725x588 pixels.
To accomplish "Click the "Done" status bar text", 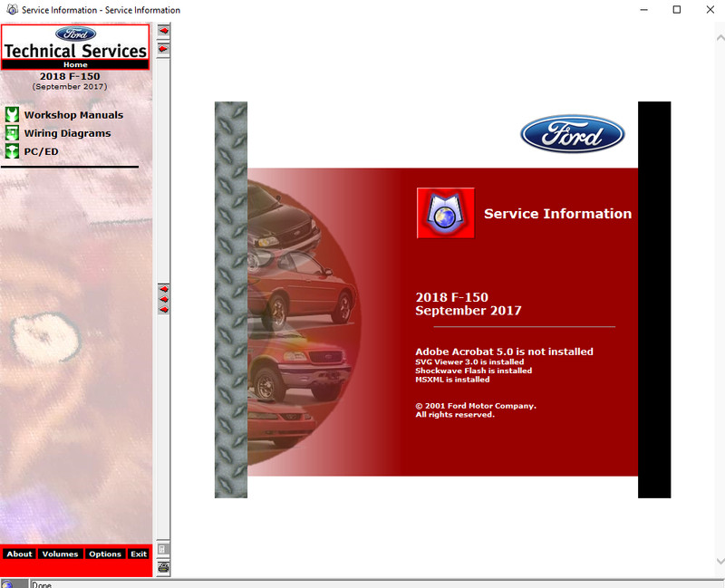I will (x=42, y=584).
